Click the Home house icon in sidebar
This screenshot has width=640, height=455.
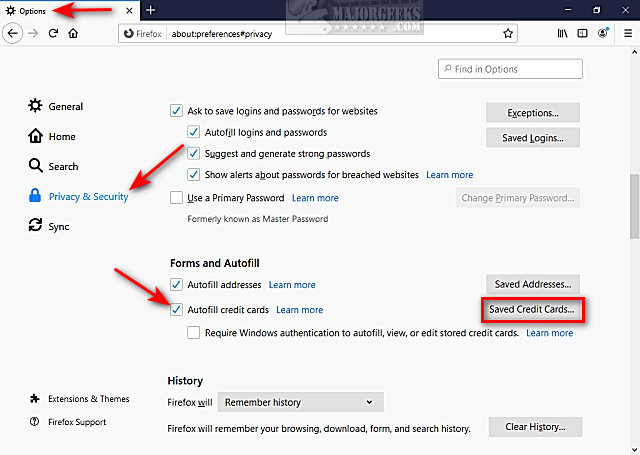pyautogui.click(x=35, y=136)
